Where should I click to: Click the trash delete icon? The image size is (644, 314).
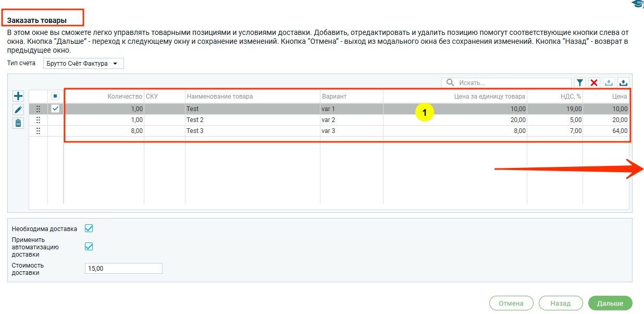18,123
